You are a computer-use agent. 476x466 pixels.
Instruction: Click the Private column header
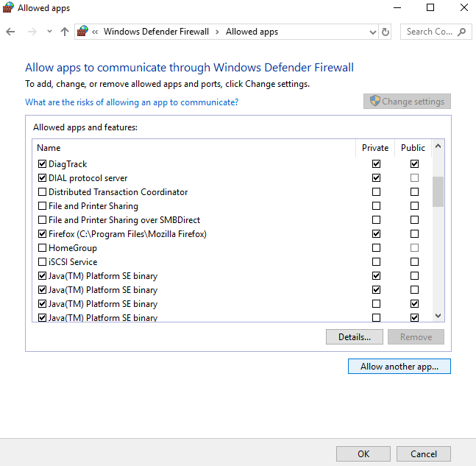point(375,148)
